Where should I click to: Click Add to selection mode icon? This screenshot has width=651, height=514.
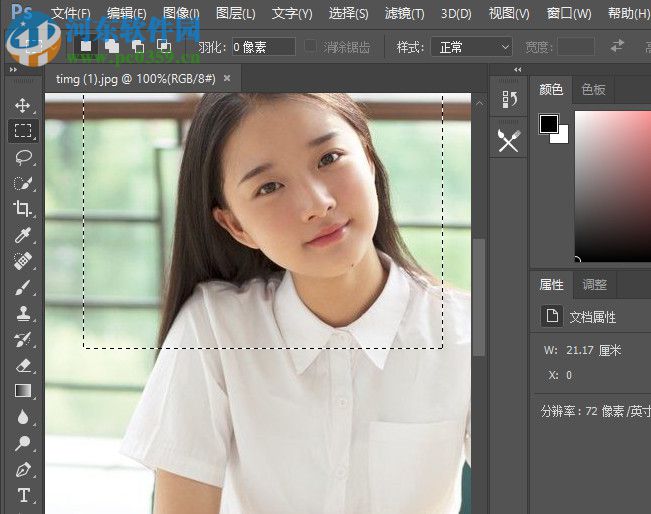tap(112, 46)
